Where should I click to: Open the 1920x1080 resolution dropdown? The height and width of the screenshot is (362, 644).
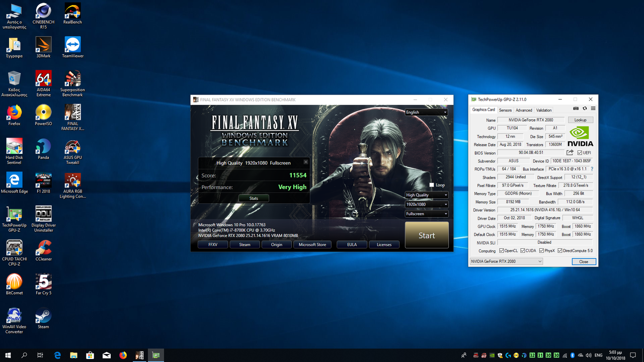426,204
